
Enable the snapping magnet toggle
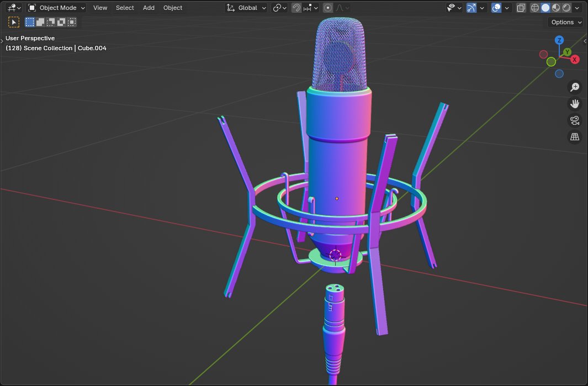tap(296, 8)
